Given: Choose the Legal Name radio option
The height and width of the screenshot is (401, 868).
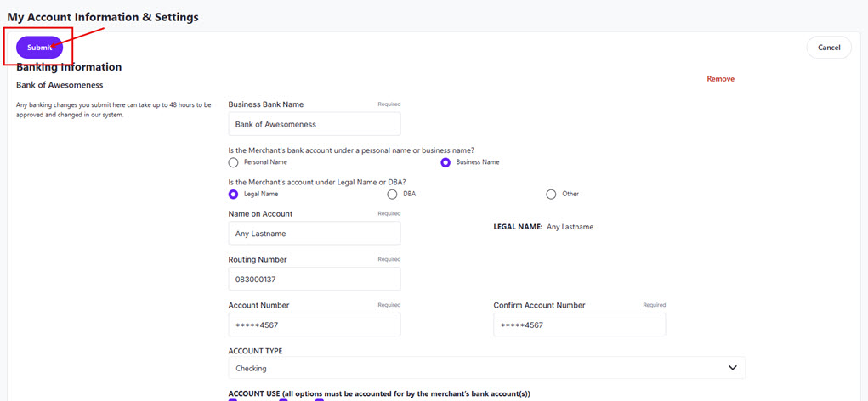Looking at the screenshot, I should click(234, 194).
